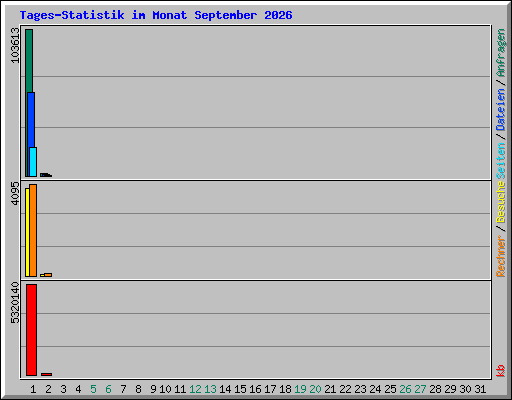Click the yellow Besuche bar for day 1
The image size is (512, 400).
click(x=27, y=232)
